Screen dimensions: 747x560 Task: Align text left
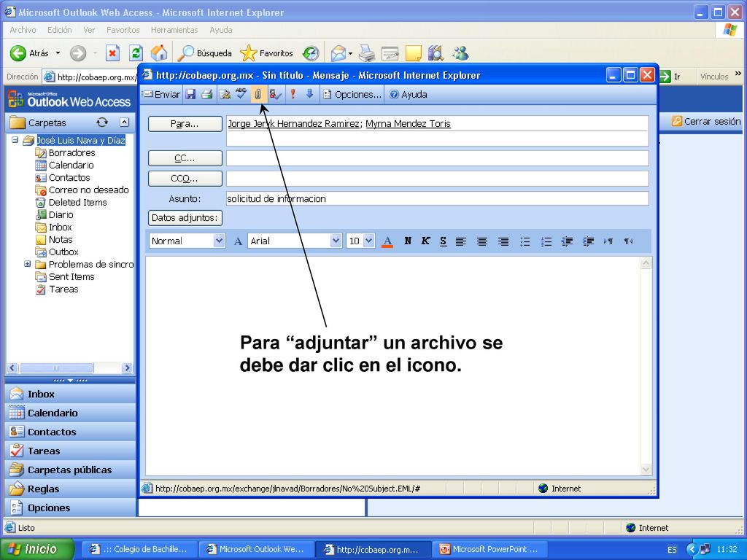[x=461, y=241]
